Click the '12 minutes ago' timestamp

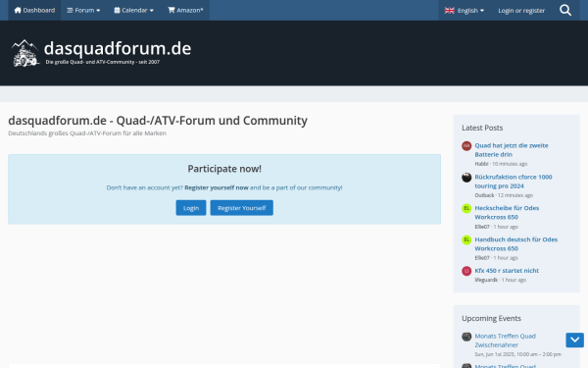pos(515,195)
